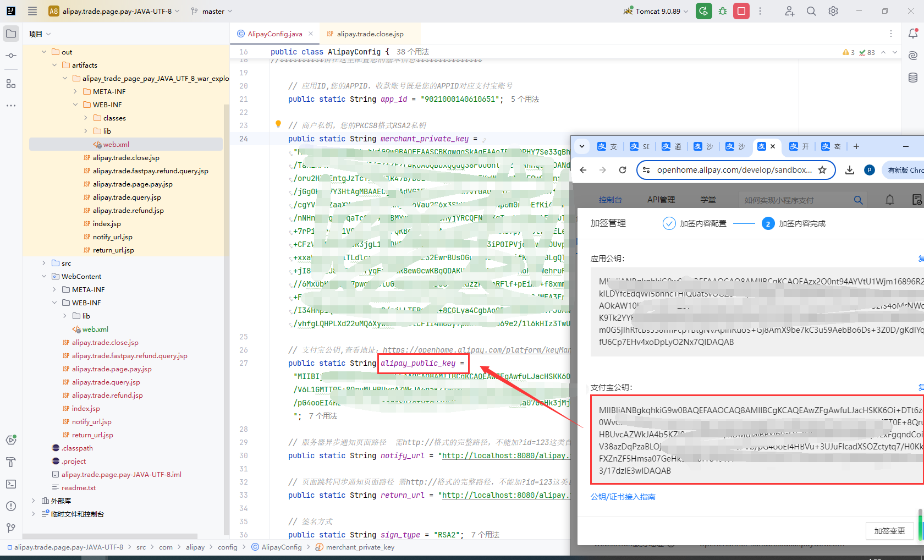
Task: Open the Code With Me icon
Action: pyautogui.click(x=790, y=11)
